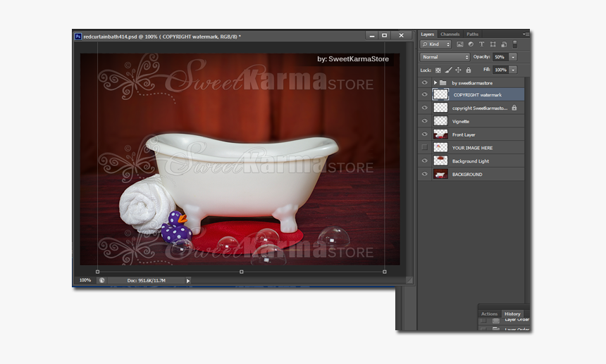Hide the copyright Sweetkarmasto layer

(424, 108)
